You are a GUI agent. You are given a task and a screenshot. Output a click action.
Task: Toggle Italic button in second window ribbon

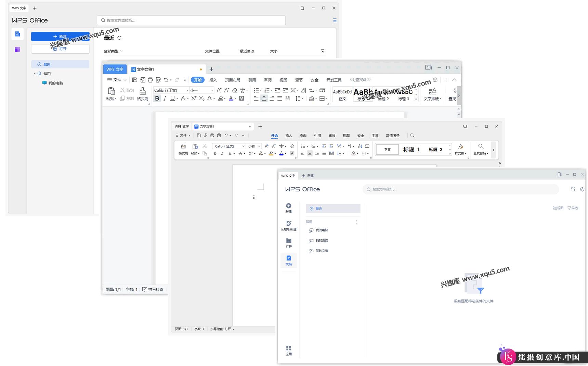(x=165, y=98)
